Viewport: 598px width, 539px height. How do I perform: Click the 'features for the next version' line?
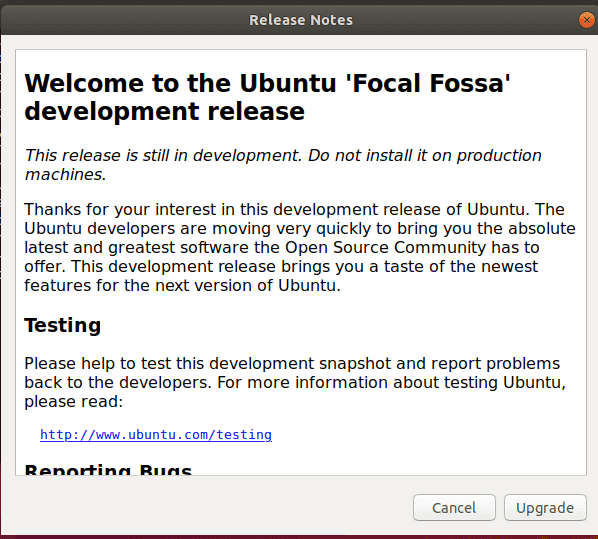coord(182,285)
